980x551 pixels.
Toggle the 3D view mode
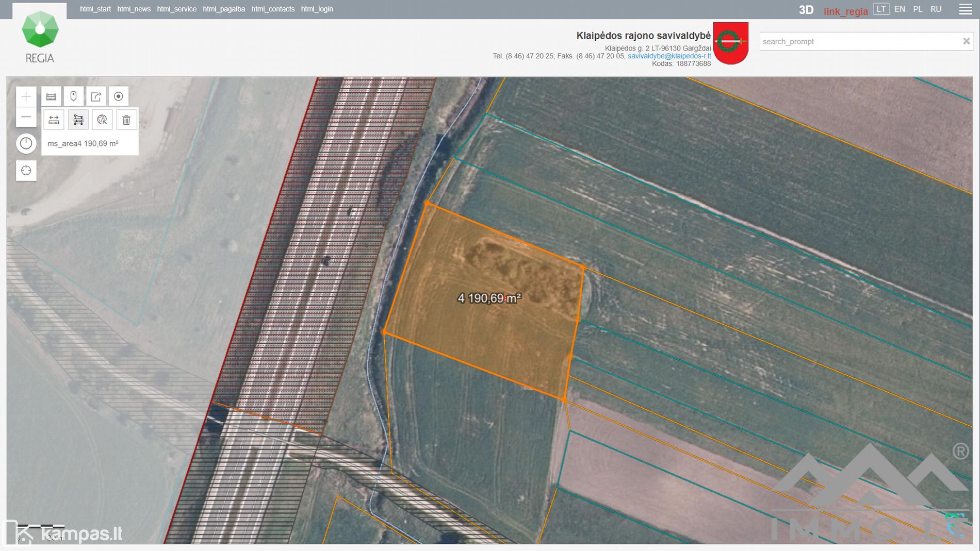pyautogui.click(x=806, y=10)
